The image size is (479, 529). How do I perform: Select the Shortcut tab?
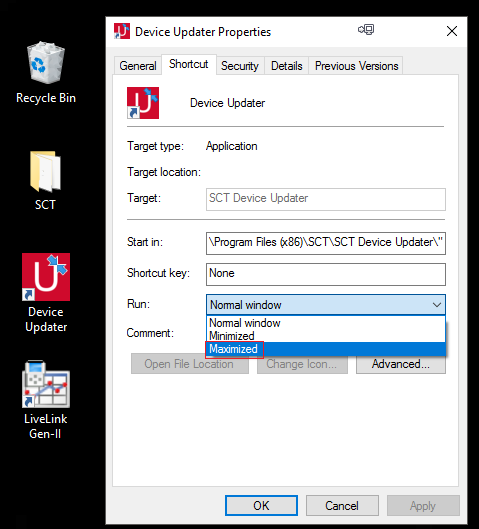coord(189,64)
